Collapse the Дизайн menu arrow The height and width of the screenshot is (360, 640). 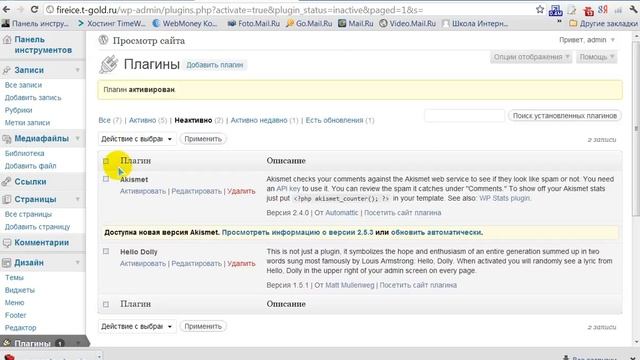78,263
